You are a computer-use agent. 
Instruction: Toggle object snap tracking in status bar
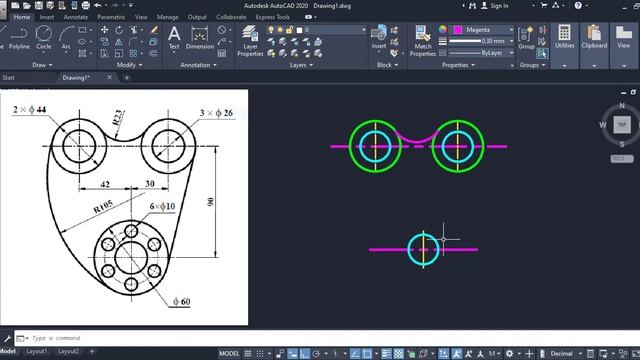[x=355, y=353]
